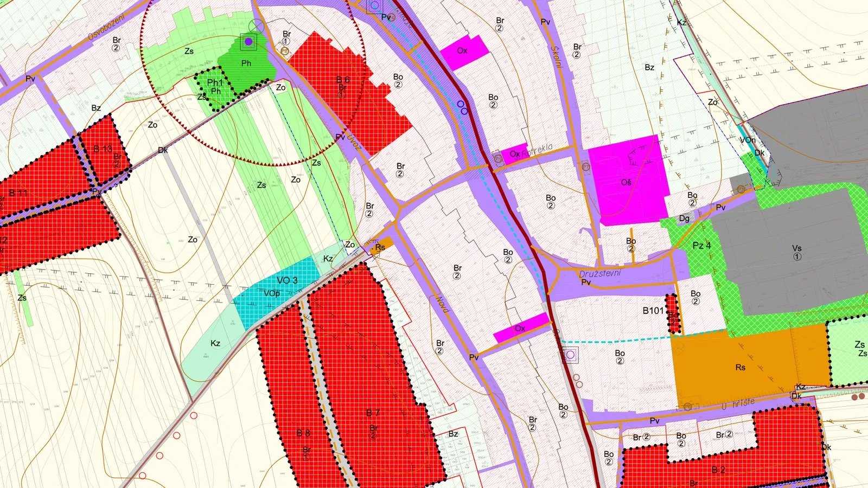Select the Dg label on the grey patch
The height and width of the screenshot is (488, 868).
684,219
